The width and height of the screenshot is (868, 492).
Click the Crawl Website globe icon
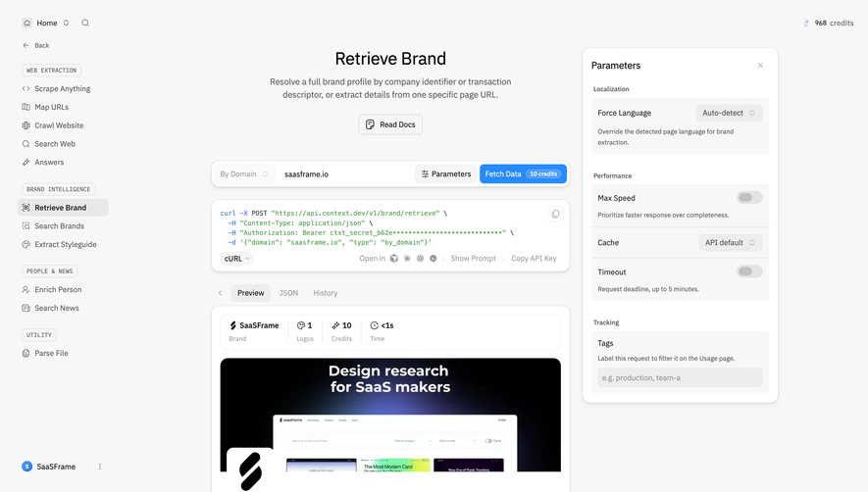(x=26, y=125)
